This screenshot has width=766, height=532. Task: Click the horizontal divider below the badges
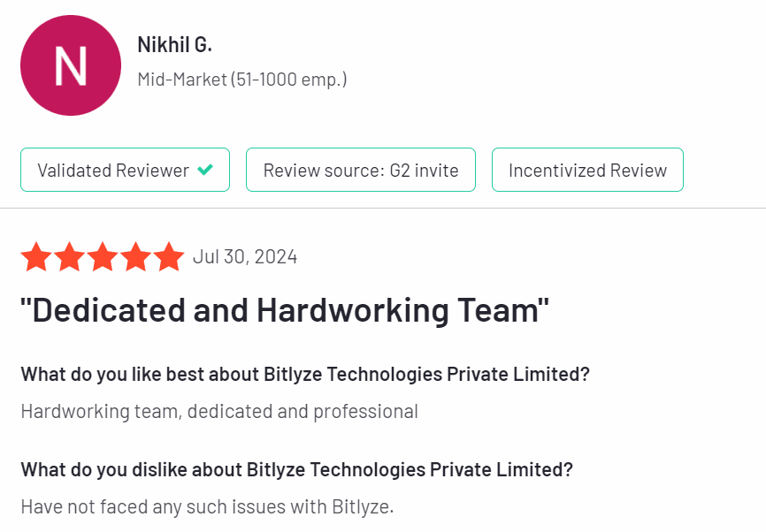coord(383,209)
